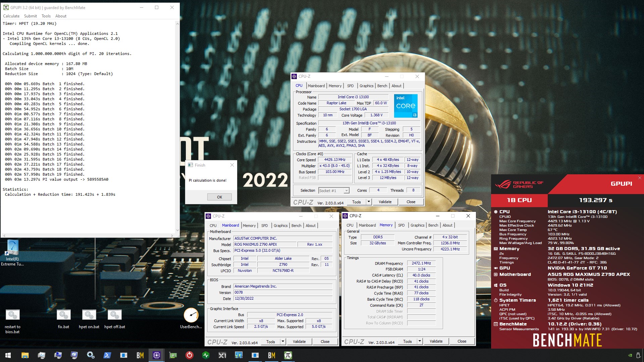Select hpet off.bat desktop file
The width and height of the screenshot is (644, 362).
point(114,319)
